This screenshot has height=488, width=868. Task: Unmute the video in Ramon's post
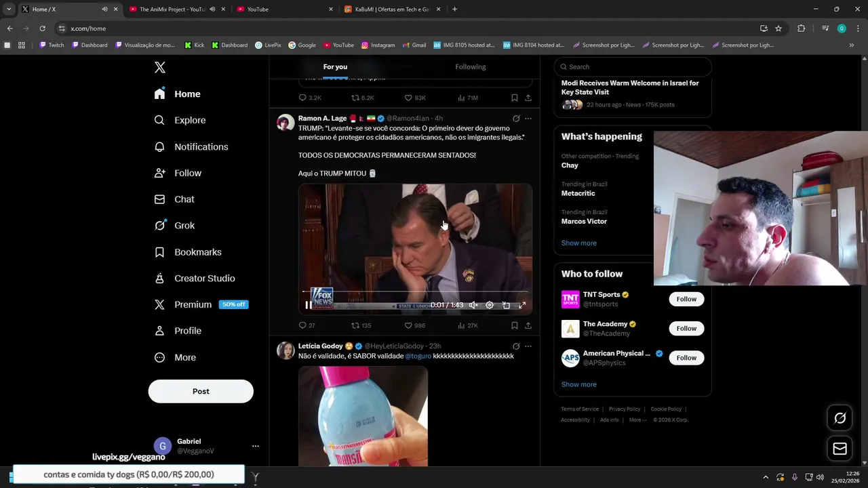(x=473, y=305)
